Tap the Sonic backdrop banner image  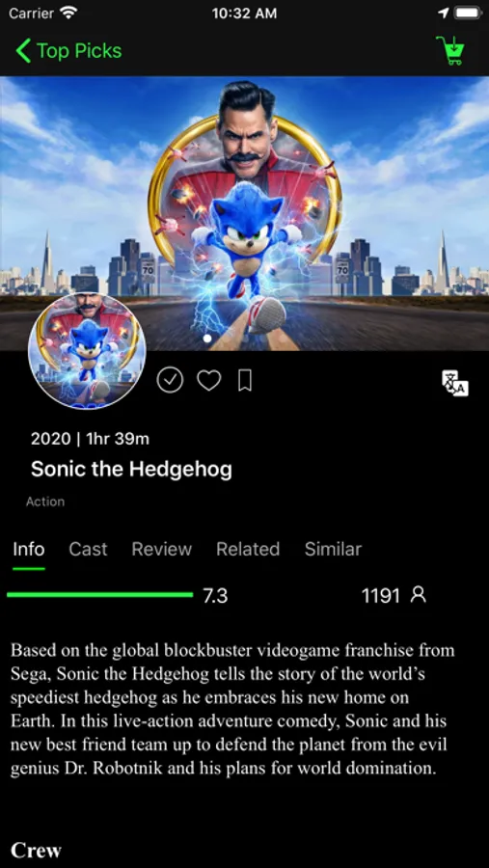click(x=244, y=213)
